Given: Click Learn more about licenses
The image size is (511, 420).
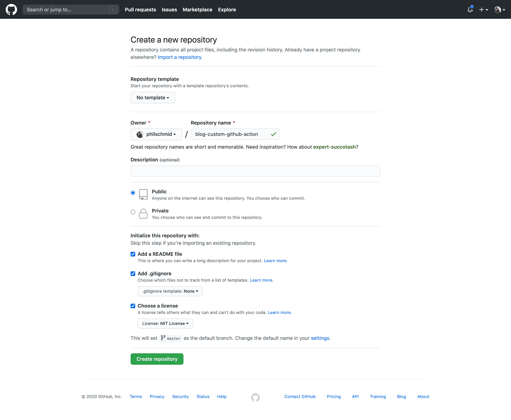Looking at the screenshot, I should tap(280, 312).
